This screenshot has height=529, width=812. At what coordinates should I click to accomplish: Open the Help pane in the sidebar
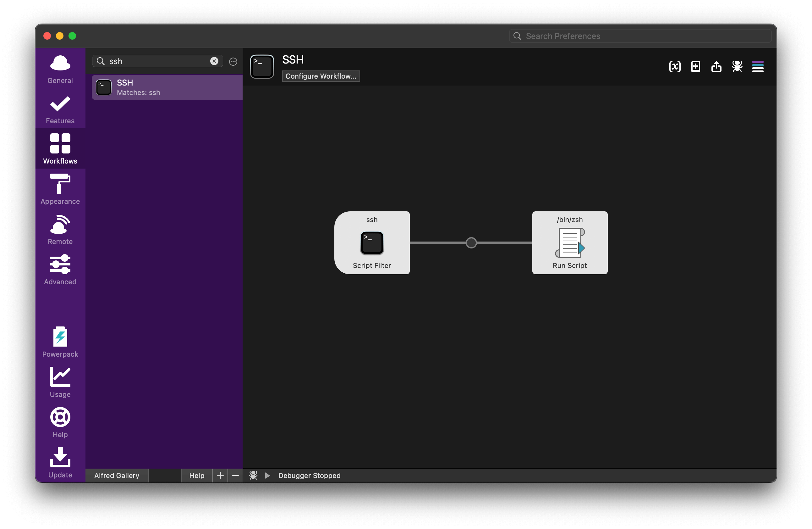(x=60, y=422)
